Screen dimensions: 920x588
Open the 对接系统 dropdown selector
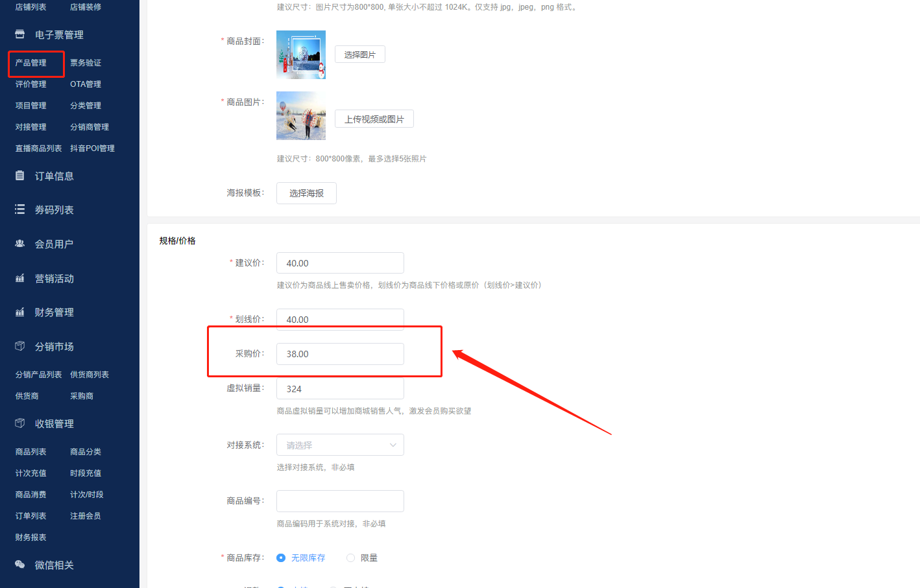point(340,445)
